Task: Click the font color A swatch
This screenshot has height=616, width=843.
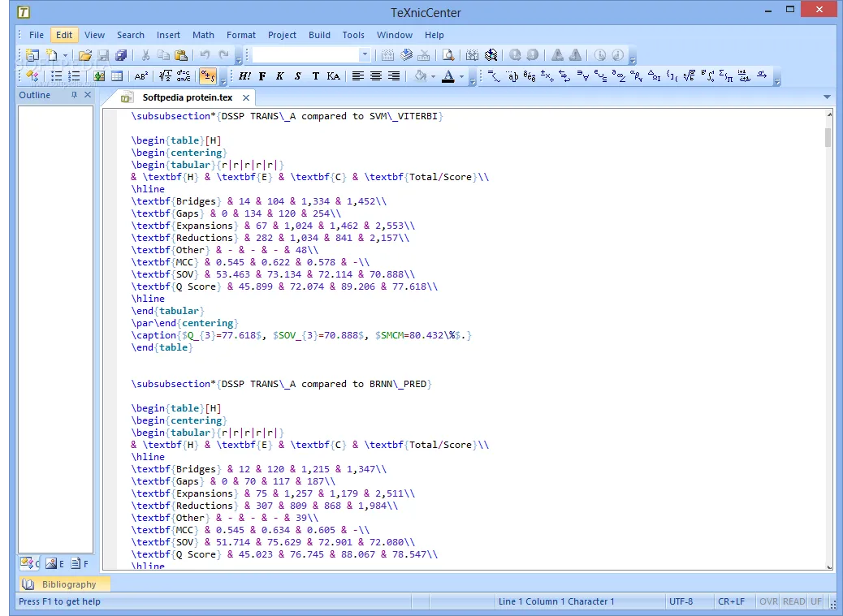Action: pyautogui.click(x=448, y=76)
